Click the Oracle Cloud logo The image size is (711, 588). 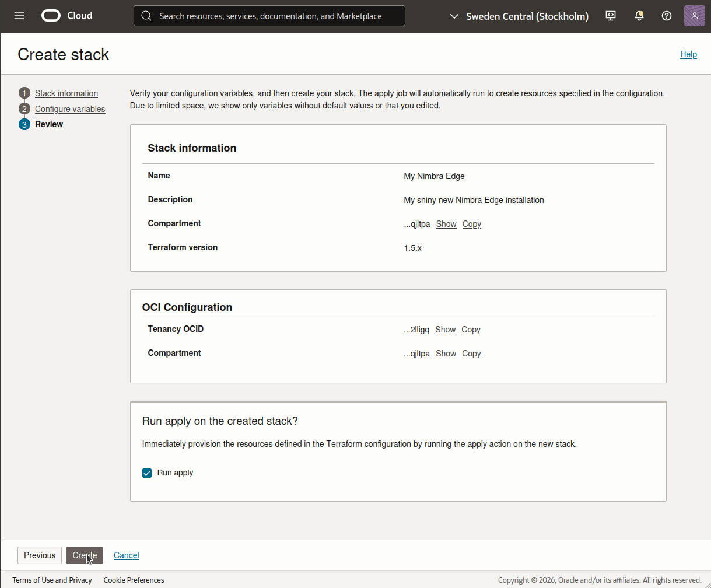66,16
